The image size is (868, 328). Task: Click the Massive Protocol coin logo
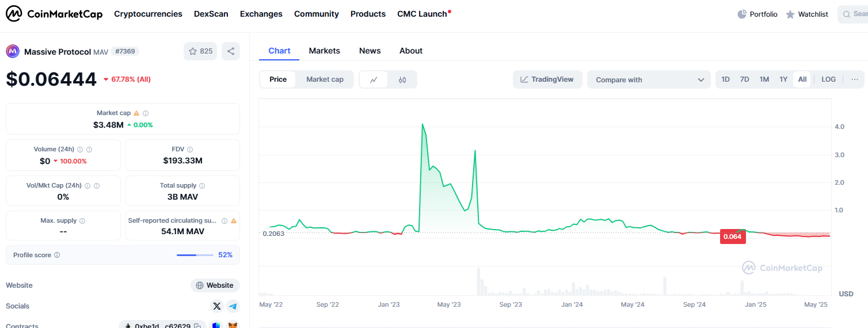13,51
